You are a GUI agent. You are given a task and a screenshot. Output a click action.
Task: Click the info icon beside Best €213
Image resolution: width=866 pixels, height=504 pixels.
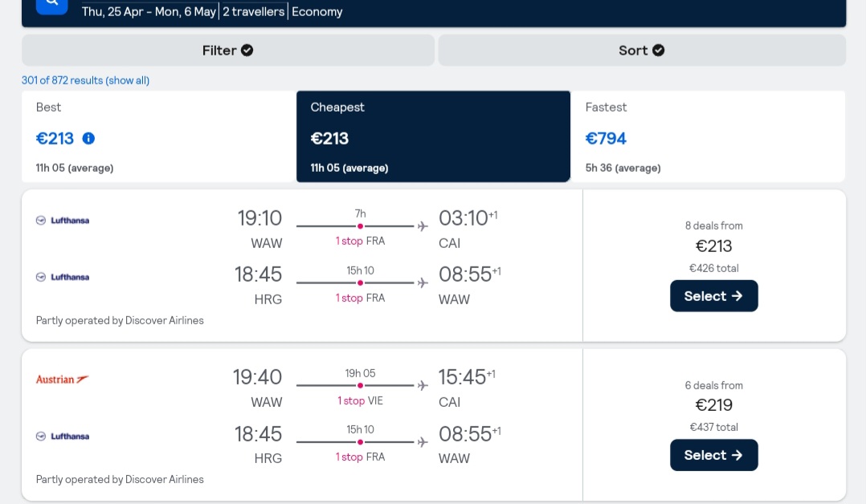(88, 139)
